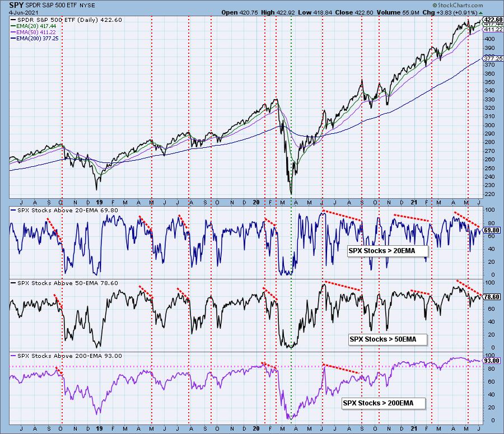
Task: Click the 93.00 value tag on 200-EMA panel
Action: point(492,361)
